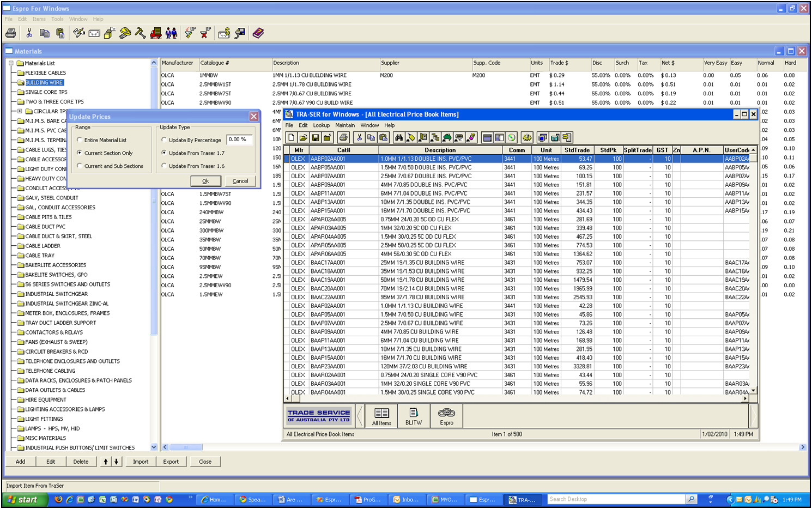The width and height of the screenshot is (812, 509).
Task: Open All Items view in TRA-SER
Action: coord(381,416)
